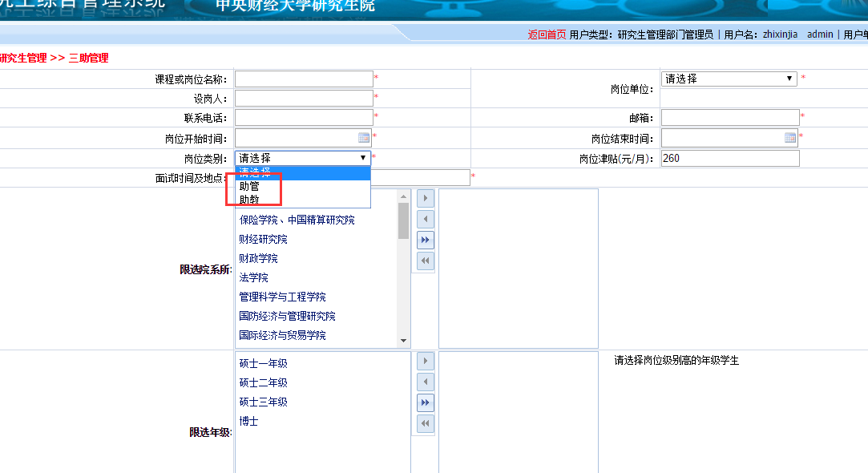Select 助管 from the 岗位类别 dropdown list

click(250, 186)
